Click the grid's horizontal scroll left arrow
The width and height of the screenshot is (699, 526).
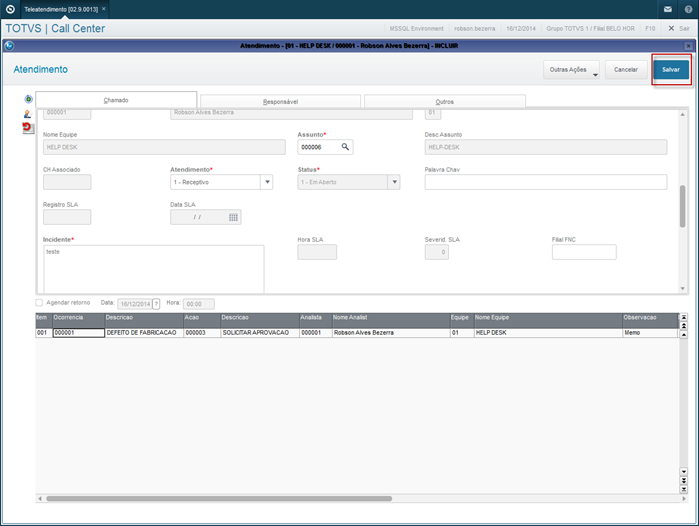point(40,498)
